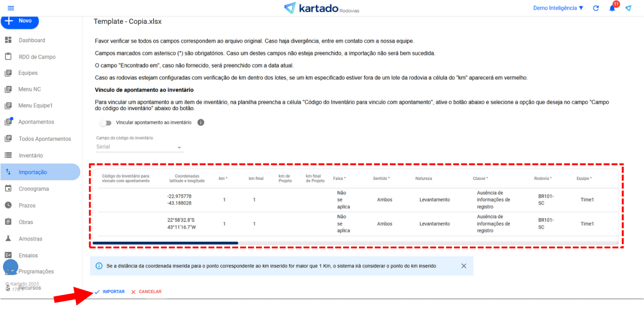Screen dimensions: 644x317
Task: Click the table's horizontal scrollbar
Action: pyautogui.click(x=165, y=243)
